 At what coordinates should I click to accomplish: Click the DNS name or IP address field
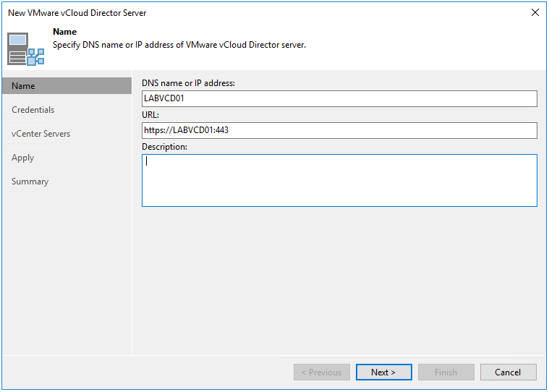339,98
